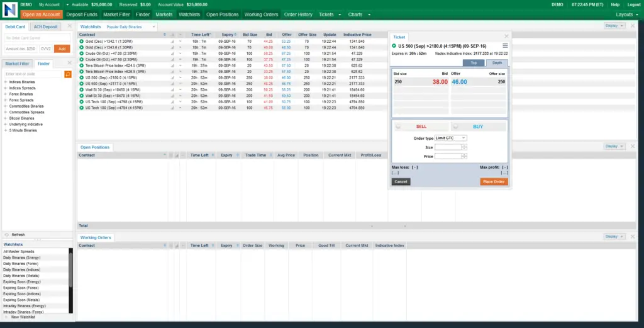This screenshot has width=644, height=328.
Task: Open the Order type Limit GTC dropdown
Action: (x=450, y=138)
